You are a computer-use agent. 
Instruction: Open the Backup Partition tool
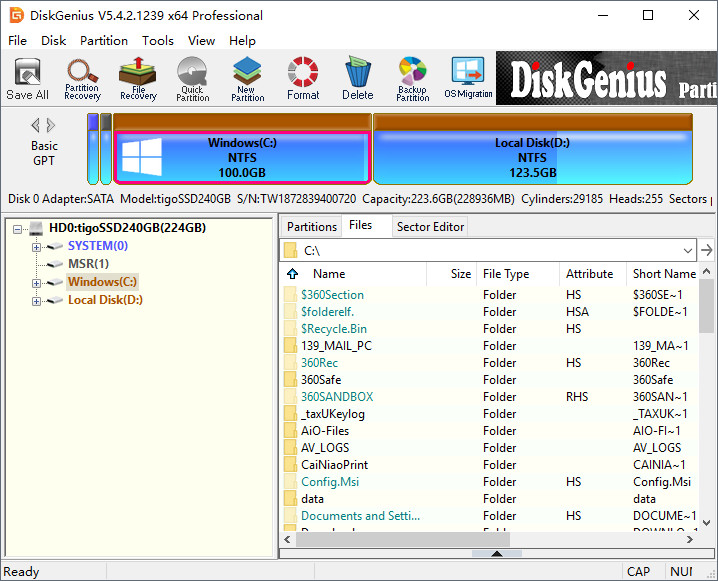click(x=412, y=79)
